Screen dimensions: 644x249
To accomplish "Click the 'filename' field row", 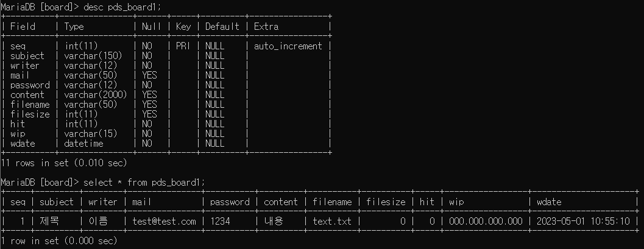I will coord(166,105).
